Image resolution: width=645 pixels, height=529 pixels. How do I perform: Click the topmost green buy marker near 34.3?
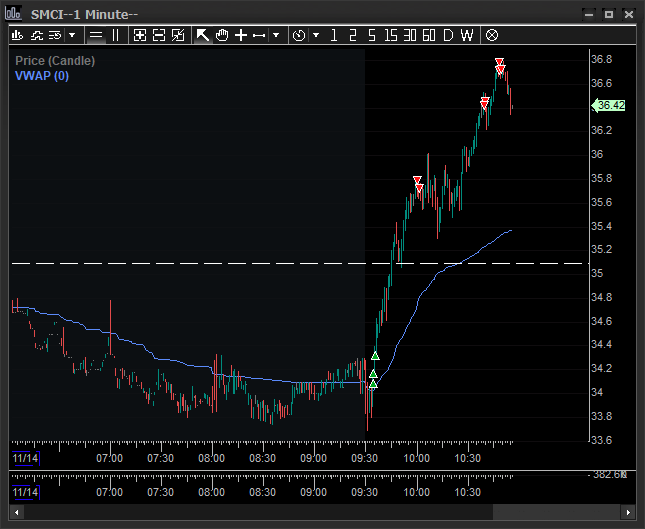pyautogui.click(x=375, y=356)
